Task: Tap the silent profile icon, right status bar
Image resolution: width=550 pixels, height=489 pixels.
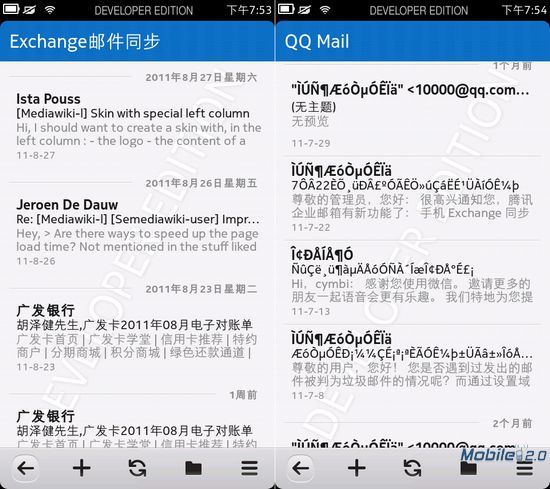Action: pyautogui.click(x=304, y=9)
